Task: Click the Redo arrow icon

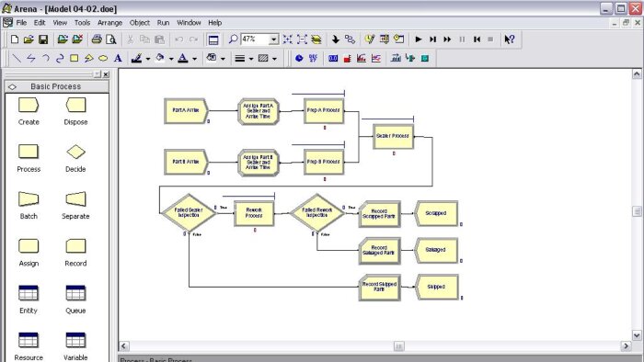Action: pos(193,40)
